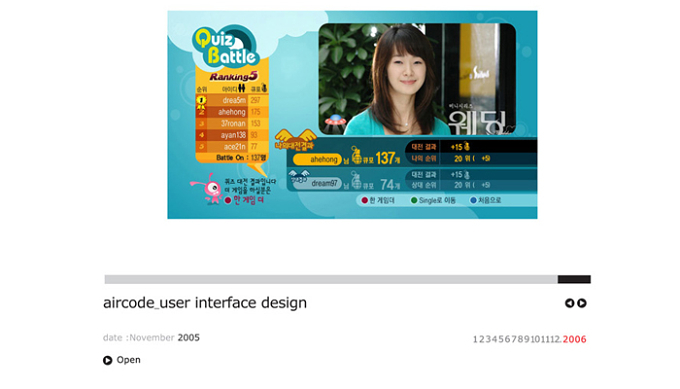Viewport: 680px width, 389px height.
Task: Click the dream97 player name badge
Action: point(318,183)
